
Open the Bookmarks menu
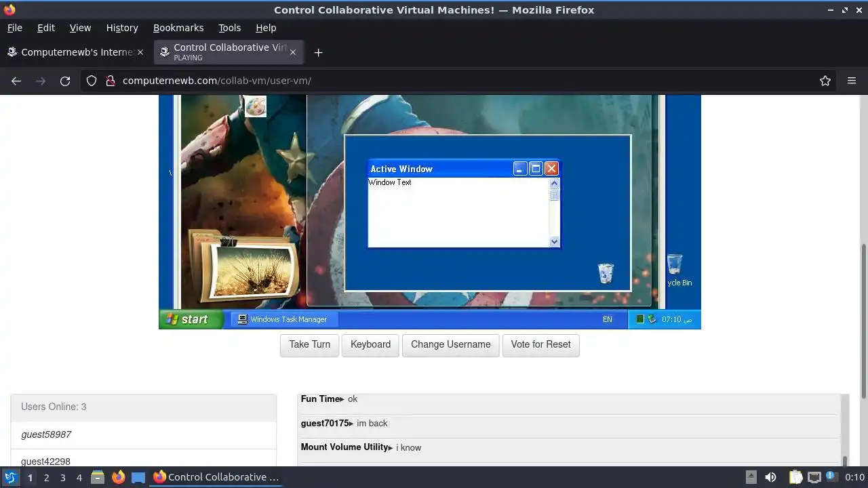click(178, 28)
